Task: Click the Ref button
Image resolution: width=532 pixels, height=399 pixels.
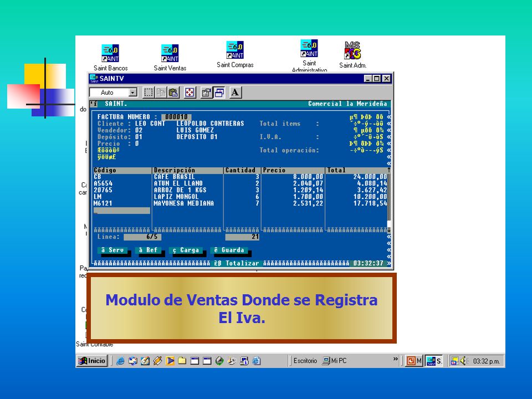Action: tap(149, 250)
